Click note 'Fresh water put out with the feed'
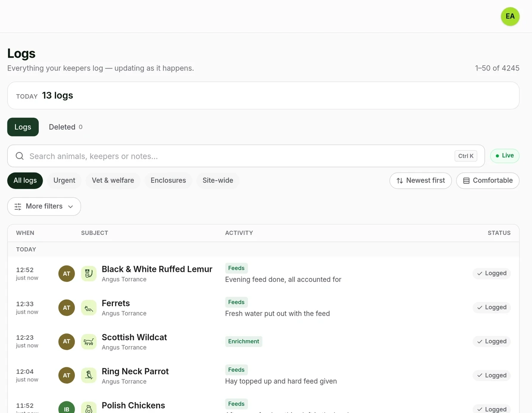The height and width of the screenshot is (413, 532). pos(278,314)
